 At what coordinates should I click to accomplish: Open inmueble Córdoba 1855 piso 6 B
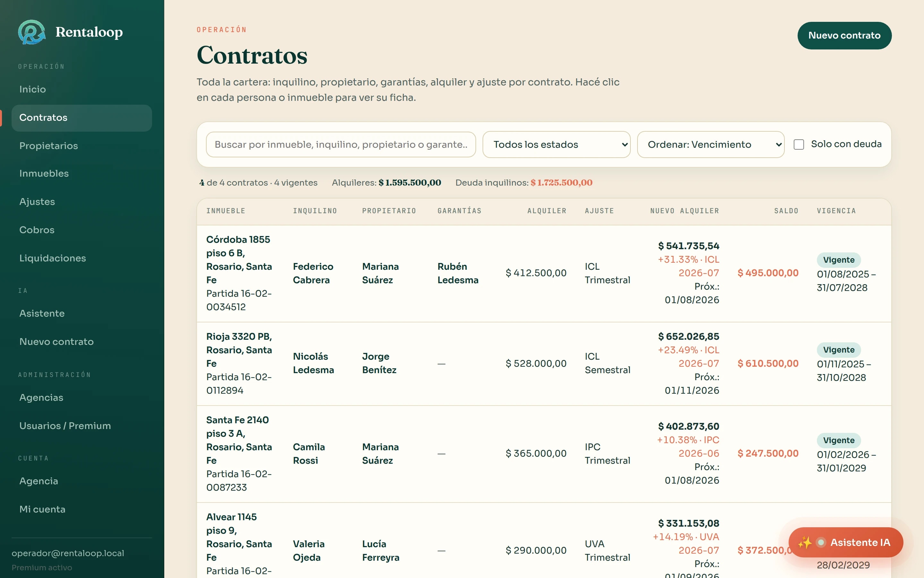[239, 259]
